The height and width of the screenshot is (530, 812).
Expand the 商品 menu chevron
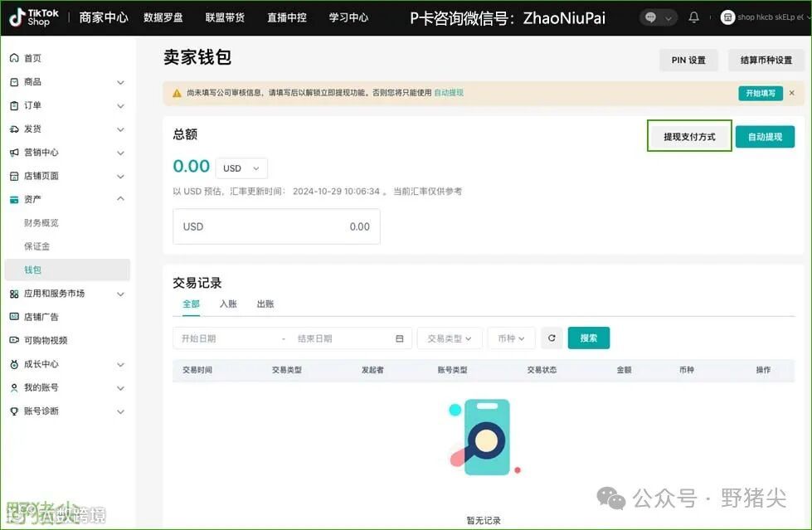[x=120, y=82]
